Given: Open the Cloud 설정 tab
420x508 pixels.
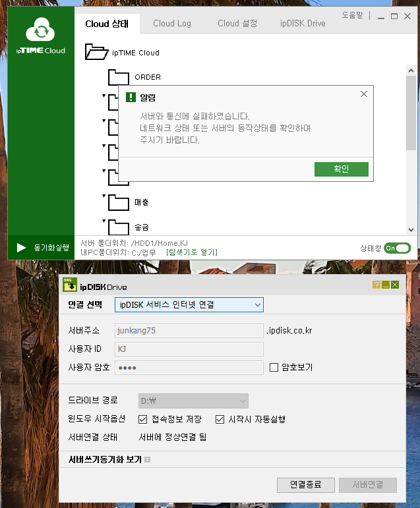Looking at the screenshot, I should tap(237, 23).
